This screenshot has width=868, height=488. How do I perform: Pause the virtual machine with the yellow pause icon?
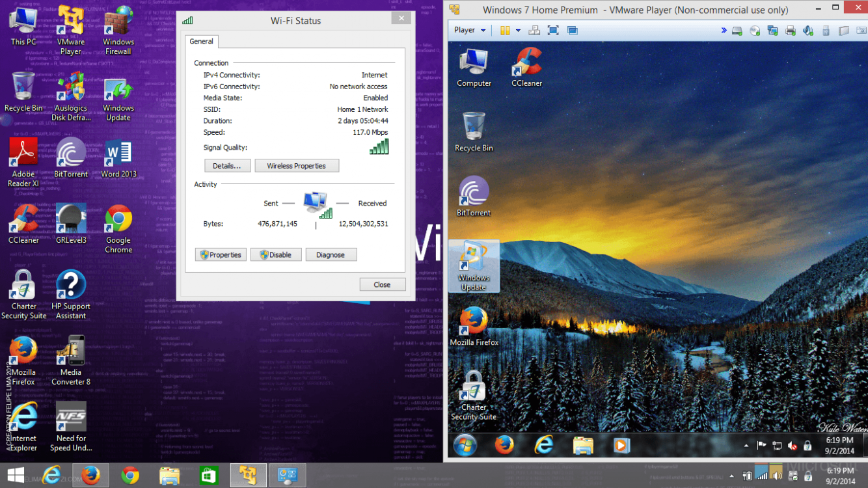point(505,30)
